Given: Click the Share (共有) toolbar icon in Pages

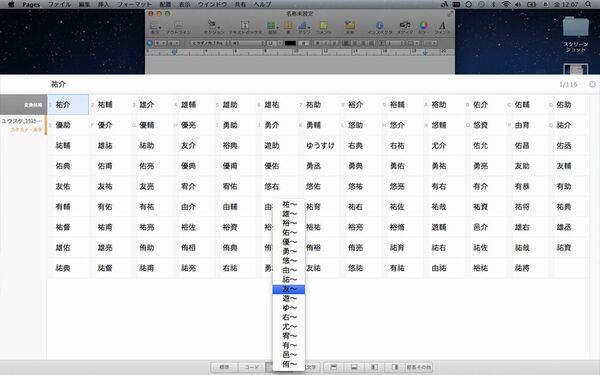Looking at the screenshot, I should tap(350, 27).
